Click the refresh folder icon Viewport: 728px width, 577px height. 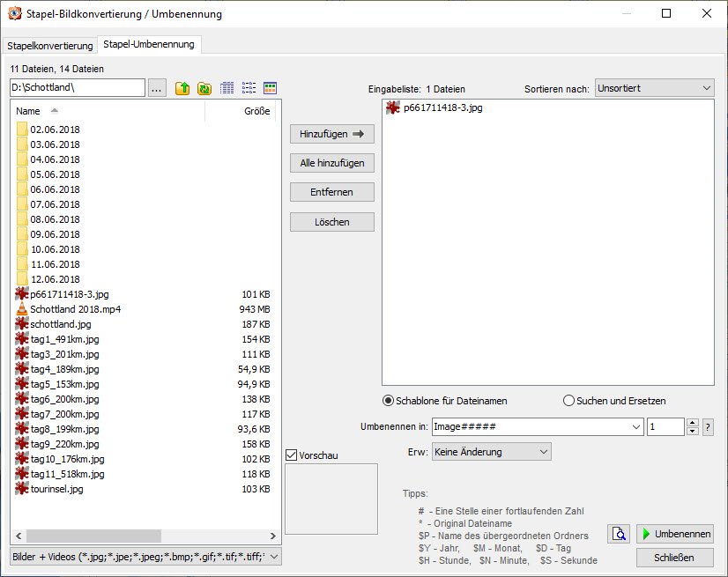204,88
